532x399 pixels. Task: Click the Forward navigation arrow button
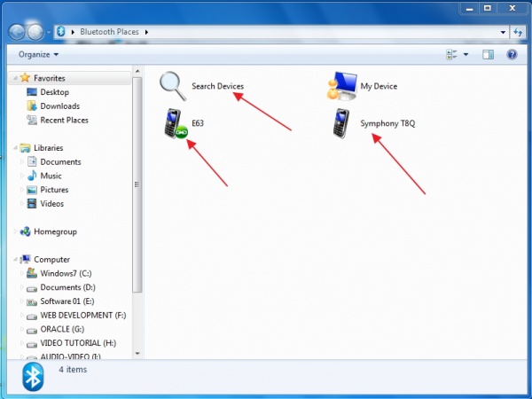(35, 32)
